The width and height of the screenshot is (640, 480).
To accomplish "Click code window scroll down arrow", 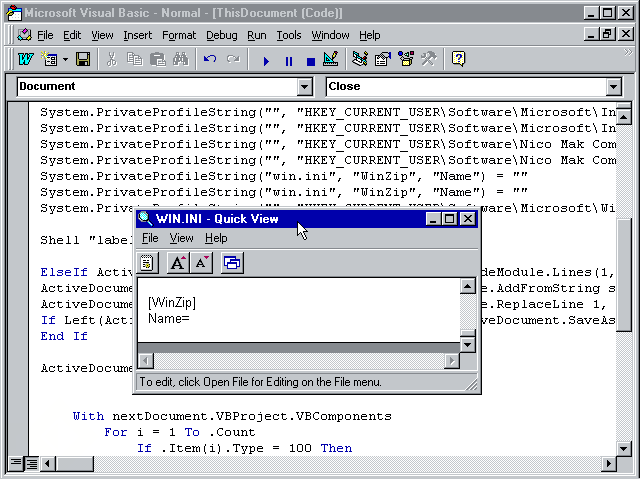I will (624, 449).
